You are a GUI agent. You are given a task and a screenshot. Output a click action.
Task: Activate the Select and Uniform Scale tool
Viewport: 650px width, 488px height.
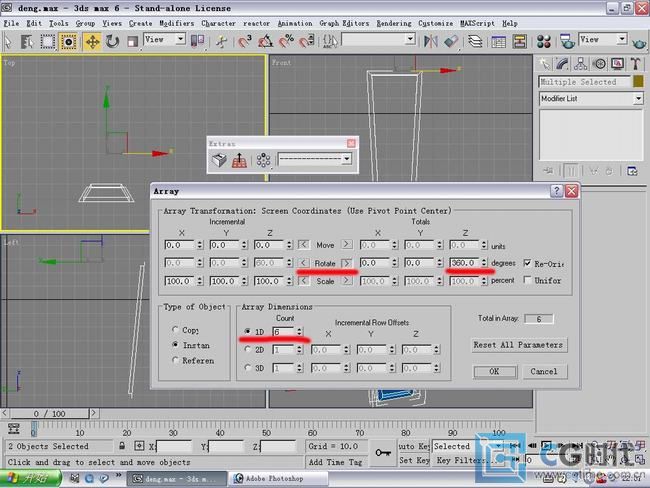point(132,41)
